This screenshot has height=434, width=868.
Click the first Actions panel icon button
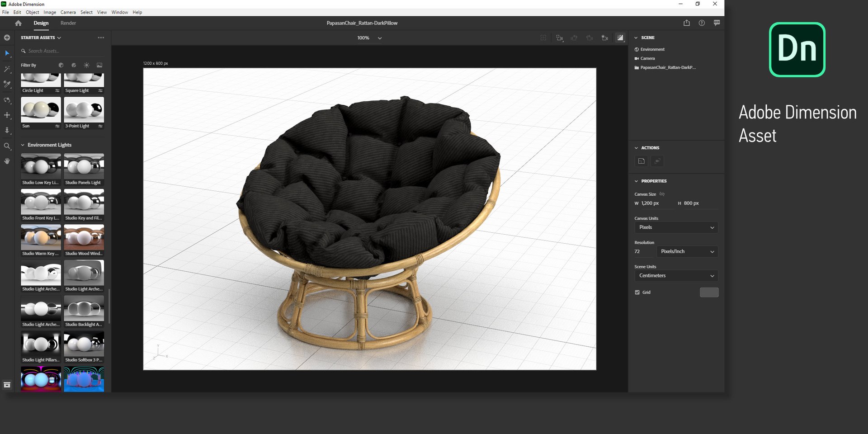click(641, 161)
